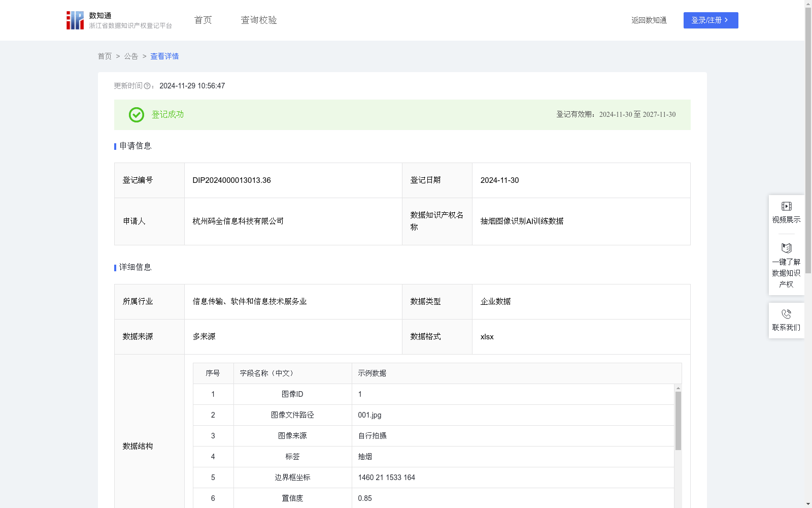Click the 登录/注册 button
The height and width of the screenshot is (508, 812).
click(x=710, y=20)
